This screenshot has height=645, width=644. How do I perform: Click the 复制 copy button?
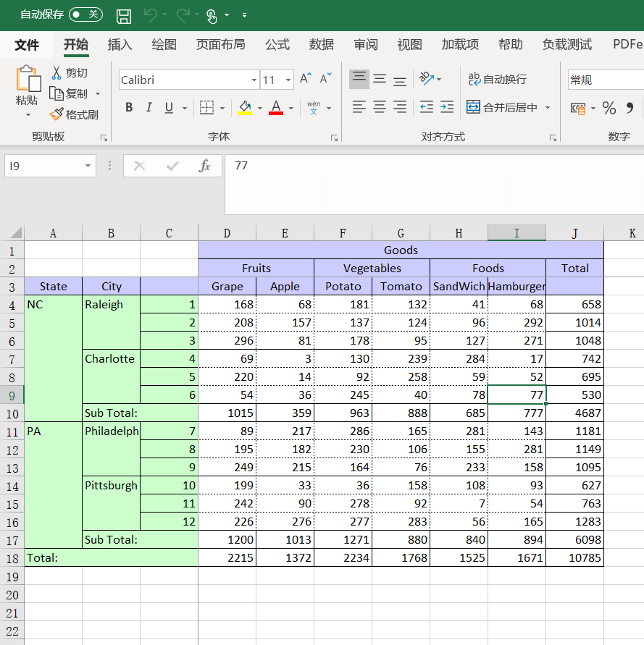[x=68, y=94]
